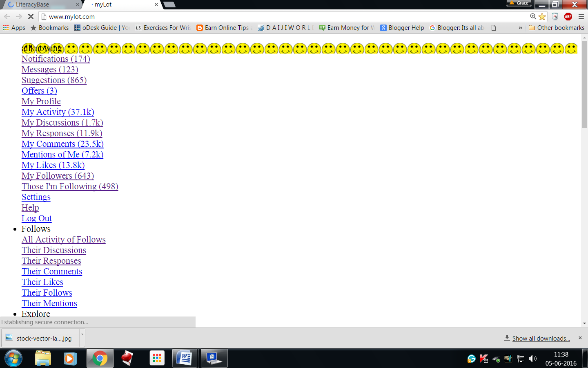The image size is (588, 368).
Task: Open File Explorer from the taskbar
Action: [43, 359]
